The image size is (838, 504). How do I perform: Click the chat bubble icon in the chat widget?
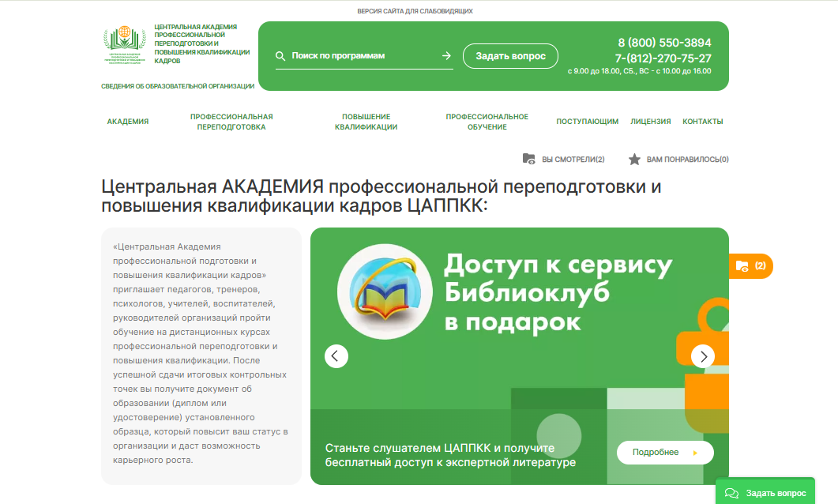click(731, 493)
